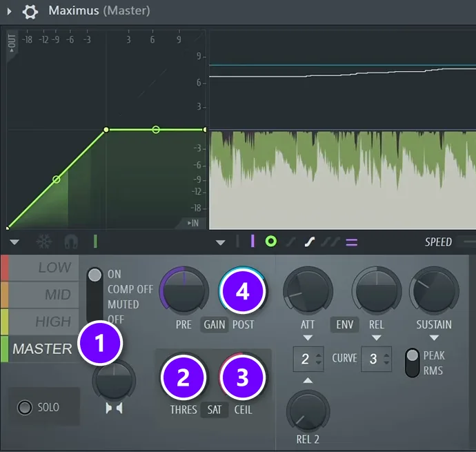Enable the SOLO button
476x452 pixels.
coord(25,408)
